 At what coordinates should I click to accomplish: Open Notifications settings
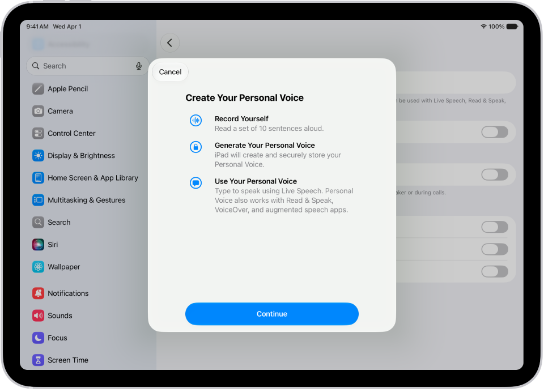[x=87, y=293]
